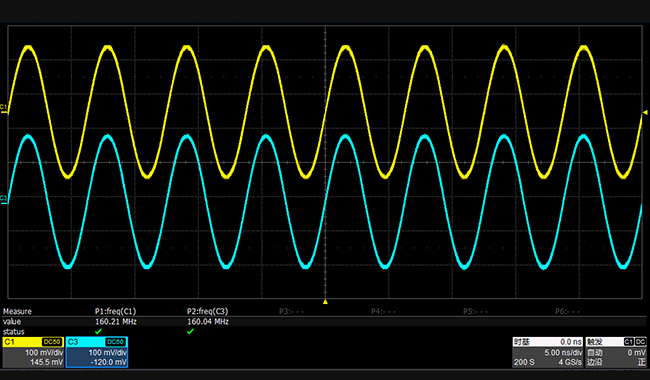Click the C3 channel ground-level marker
Screen dimensions: 650x380
click(3, 199)
